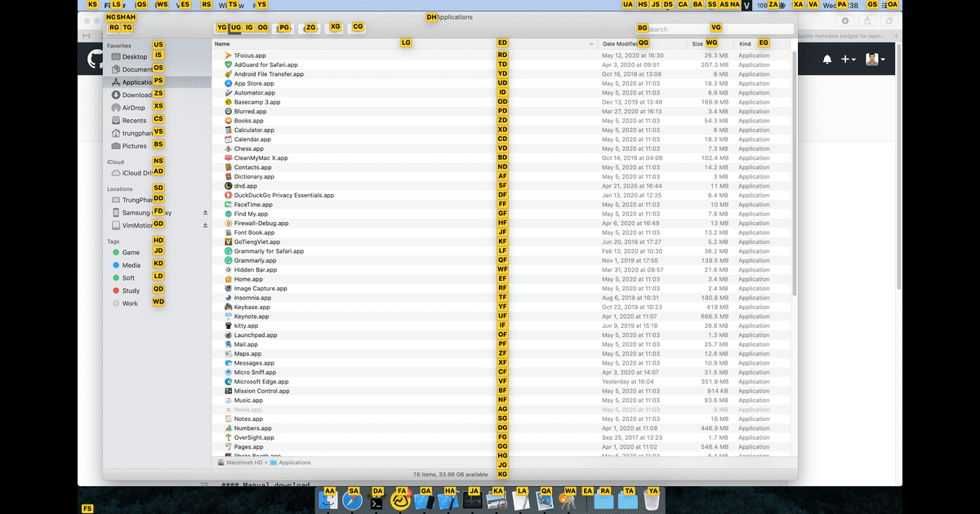Viewport: 980px width, 514px height.
Task: Click the Dictionary.app file name
Action: click(254, 177)
